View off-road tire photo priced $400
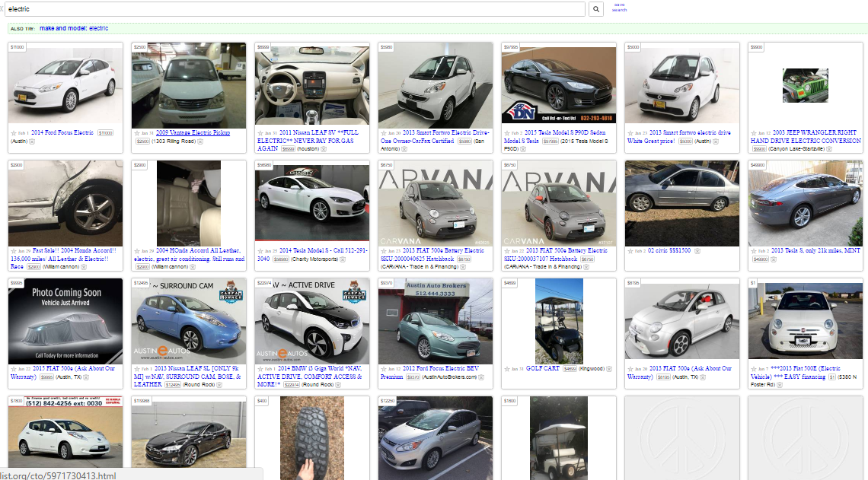Screen dimensions: 868x480 coord(312,438)
